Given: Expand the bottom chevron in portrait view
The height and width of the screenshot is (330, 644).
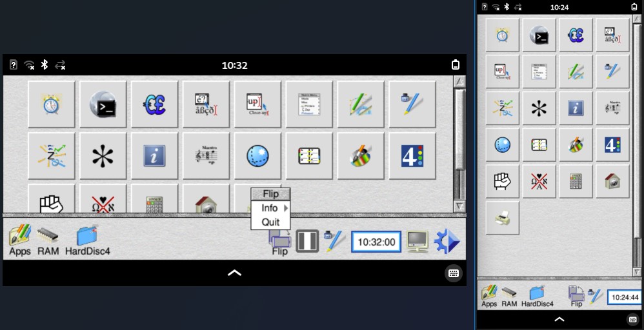Looking at the screenshot, I should click(x=559, y=319).
